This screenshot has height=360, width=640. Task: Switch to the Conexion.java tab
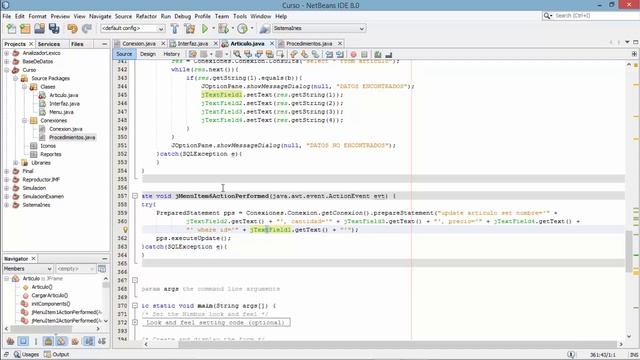tap(139, 43)
